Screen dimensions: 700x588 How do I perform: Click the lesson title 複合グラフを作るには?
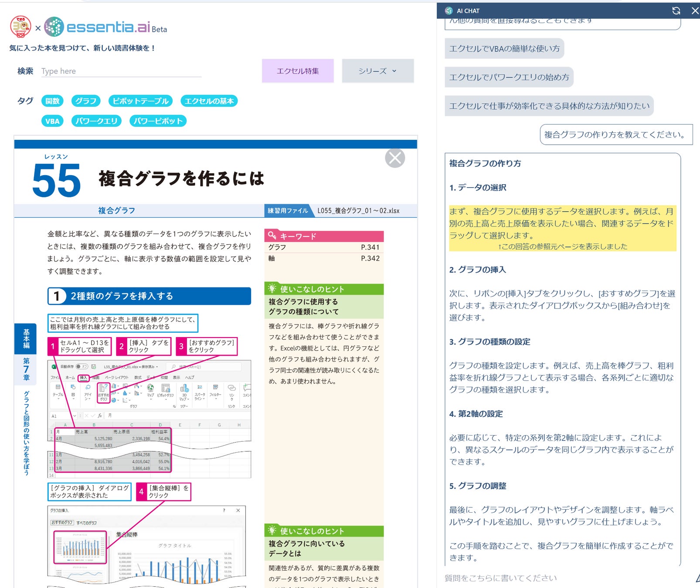coord(181,179)
